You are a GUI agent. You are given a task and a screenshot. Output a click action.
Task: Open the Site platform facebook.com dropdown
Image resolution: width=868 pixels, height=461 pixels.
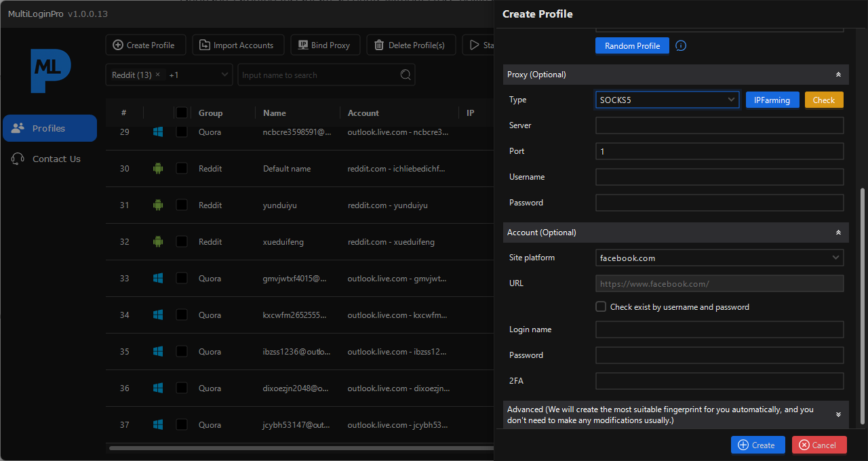tap(719, 258)
